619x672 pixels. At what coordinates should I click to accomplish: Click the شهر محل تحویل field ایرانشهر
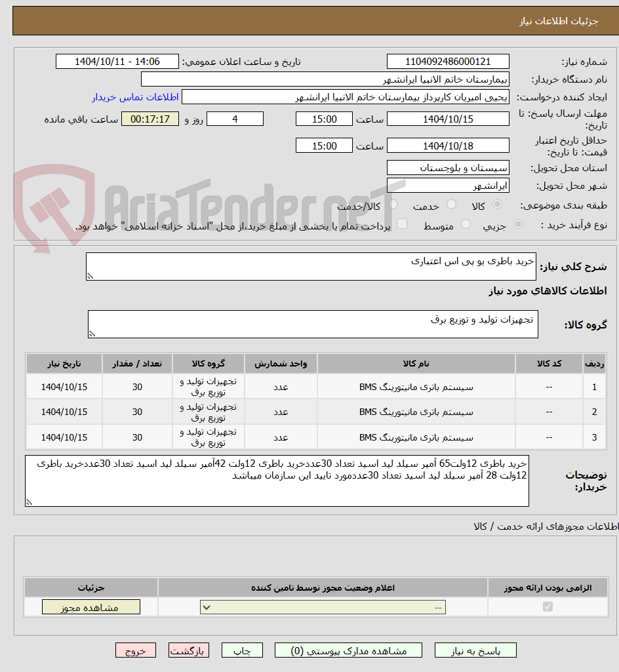(448, 186)
